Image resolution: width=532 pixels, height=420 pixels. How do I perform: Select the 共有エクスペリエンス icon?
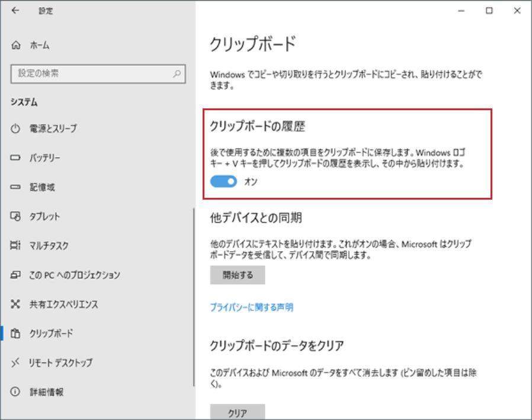15,304
